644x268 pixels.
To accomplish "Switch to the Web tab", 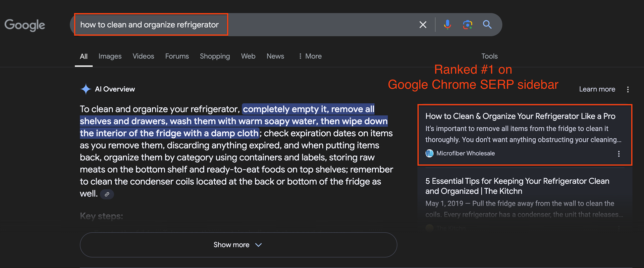I will (248, 56).
